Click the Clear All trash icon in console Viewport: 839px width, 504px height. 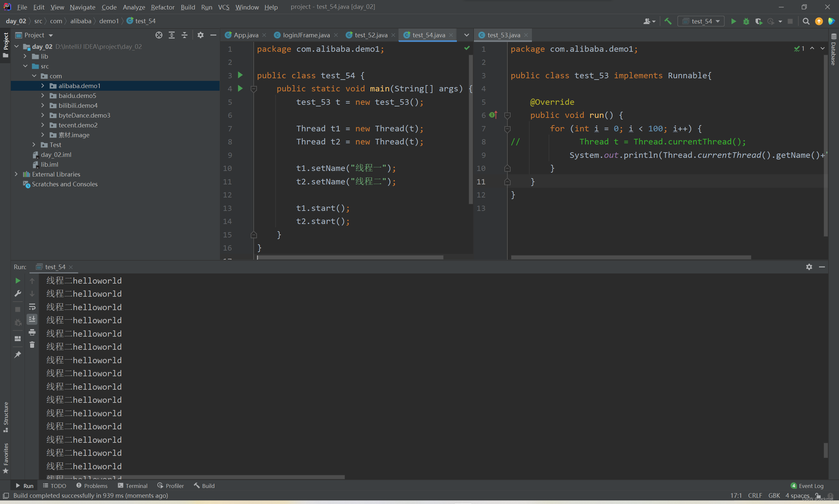(32, 345)
